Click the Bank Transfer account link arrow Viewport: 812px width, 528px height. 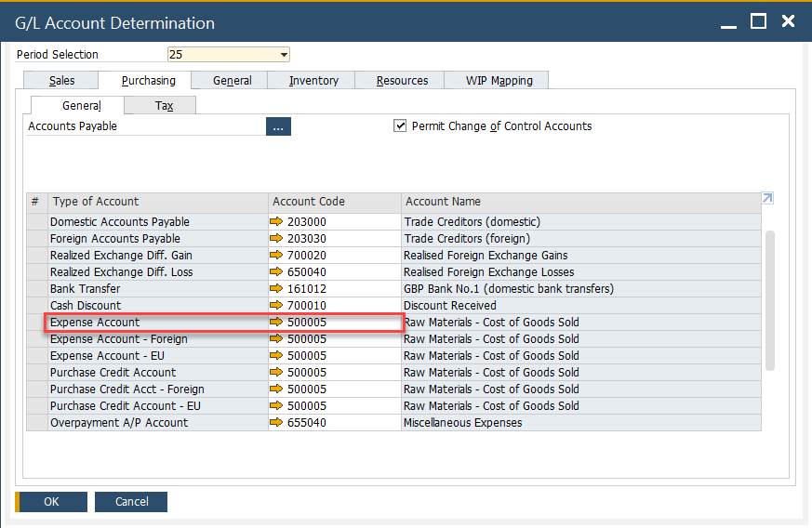[276, 289]
